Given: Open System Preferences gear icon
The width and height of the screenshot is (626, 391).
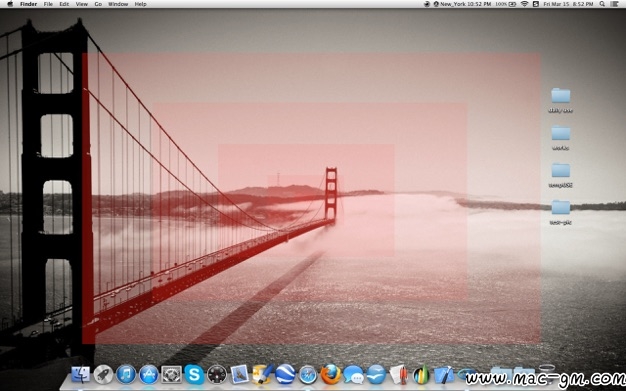Looking at the screenshot, I should coord(171,375).
